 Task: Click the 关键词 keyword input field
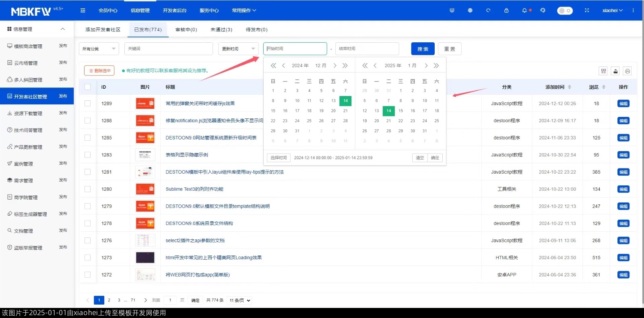169,49
